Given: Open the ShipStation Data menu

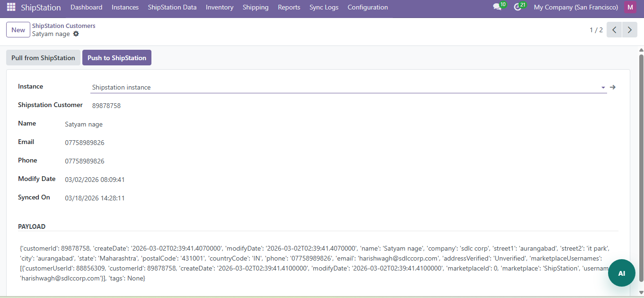Looking at the screenshot, I should coord(172,7).
